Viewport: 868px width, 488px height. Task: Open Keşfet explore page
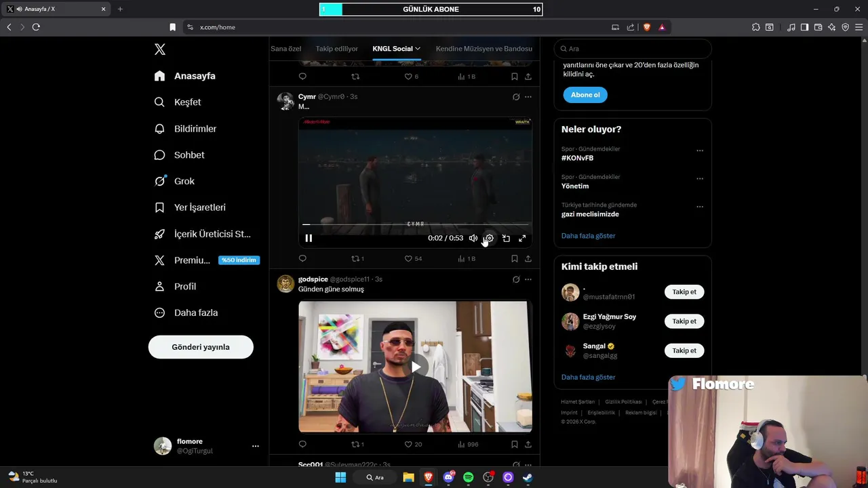click(x=178, y=102)
